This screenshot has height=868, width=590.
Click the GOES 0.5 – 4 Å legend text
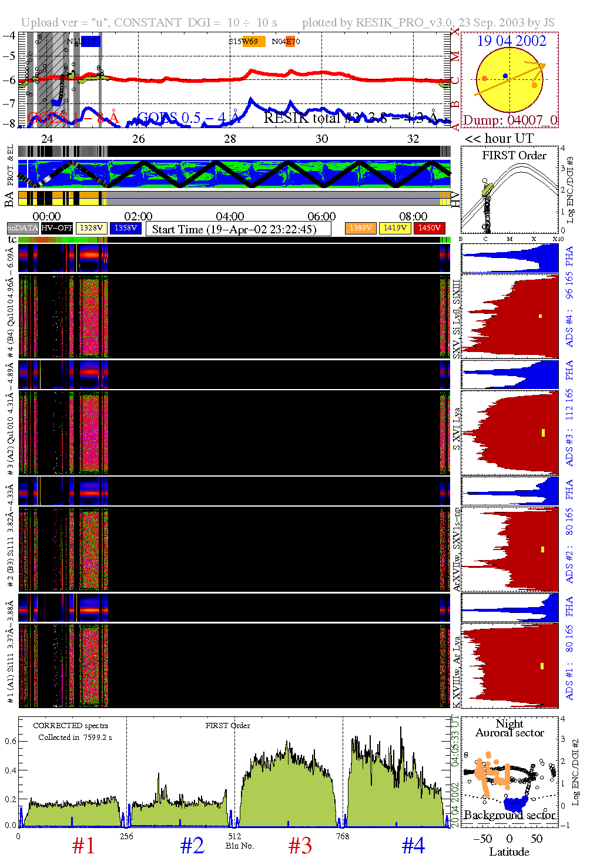click(x=189, y=118)
